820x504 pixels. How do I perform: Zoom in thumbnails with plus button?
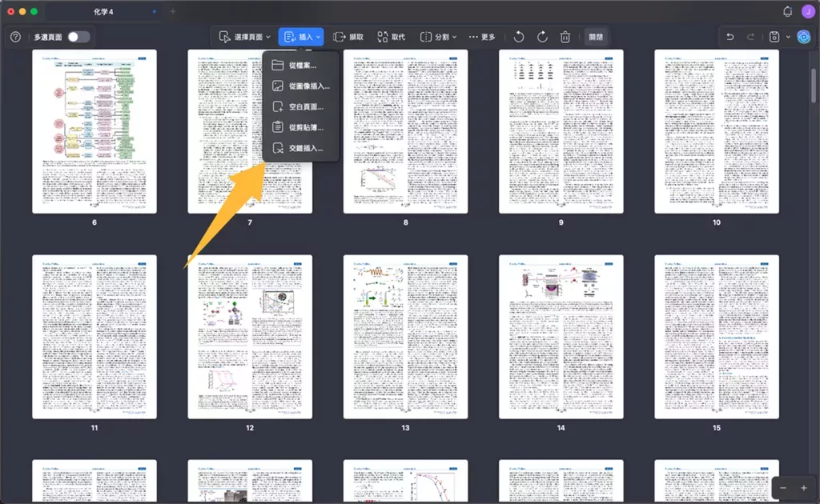pyautogui.click(x=804, y=488)
